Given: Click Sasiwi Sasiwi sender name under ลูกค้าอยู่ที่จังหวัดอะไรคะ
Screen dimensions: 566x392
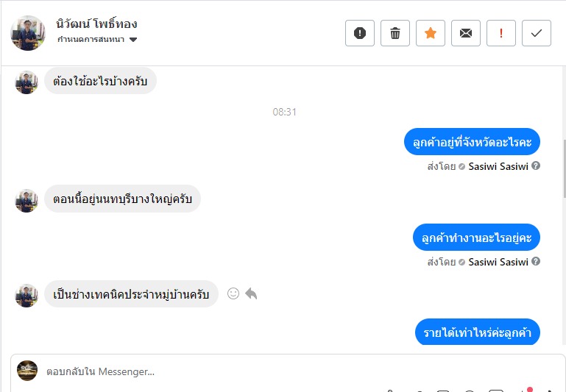Looking at the screenshot, I should (x=498, y=166).
